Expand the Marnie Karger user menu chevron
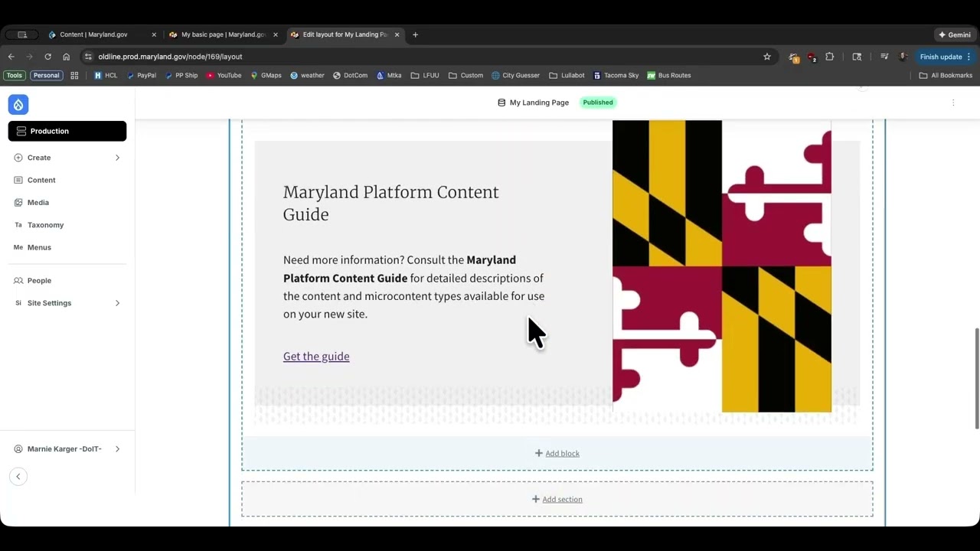This screenshot has width=980, height=551. [117, 449]
